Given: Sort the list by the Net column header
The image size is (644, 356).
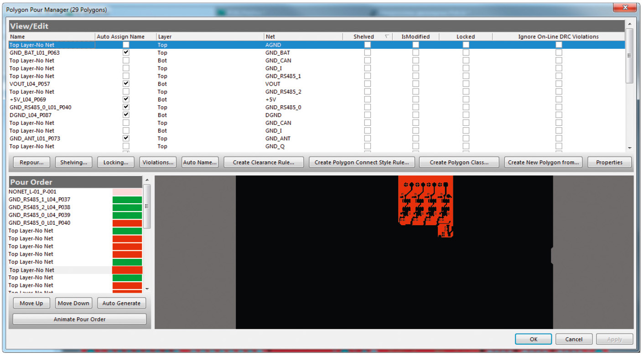Looking at the screenshot, I should (x=270, y=36).
